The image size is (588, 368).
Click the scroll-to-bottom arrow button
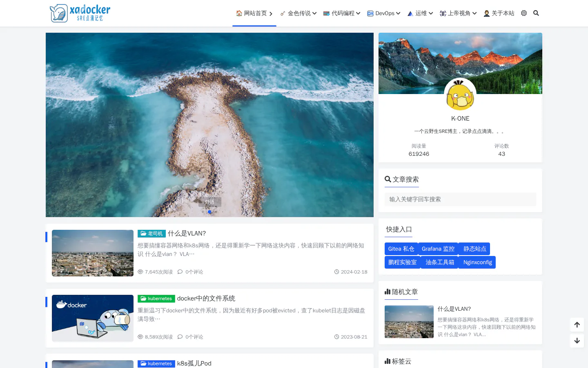click(577, 341)
